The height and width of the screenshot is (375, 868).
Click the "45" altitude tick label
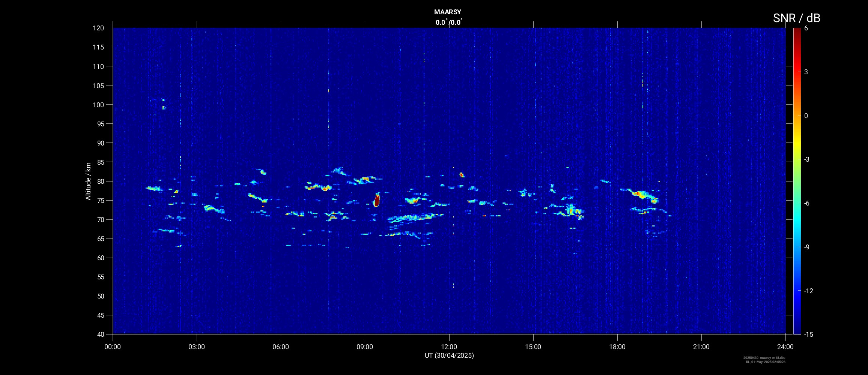(x=100, y=315)
